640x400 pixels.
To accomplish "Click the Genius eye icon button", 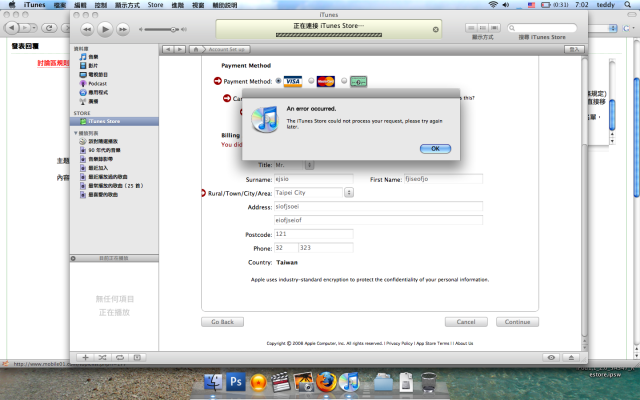I will [x=551, y=358].
